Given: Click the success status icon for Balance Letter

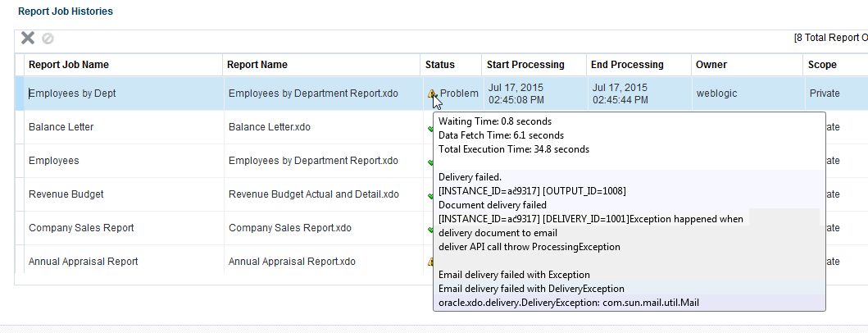Looking at the screenshot, I should (430, 127).
